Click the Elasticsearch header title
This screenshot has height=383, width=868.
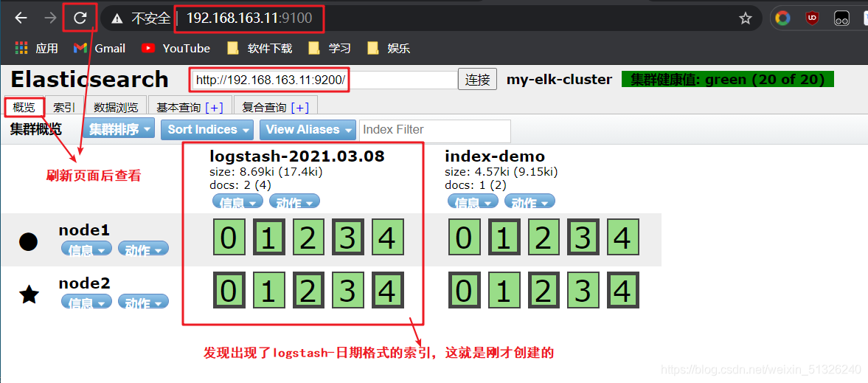click(90, 79)
